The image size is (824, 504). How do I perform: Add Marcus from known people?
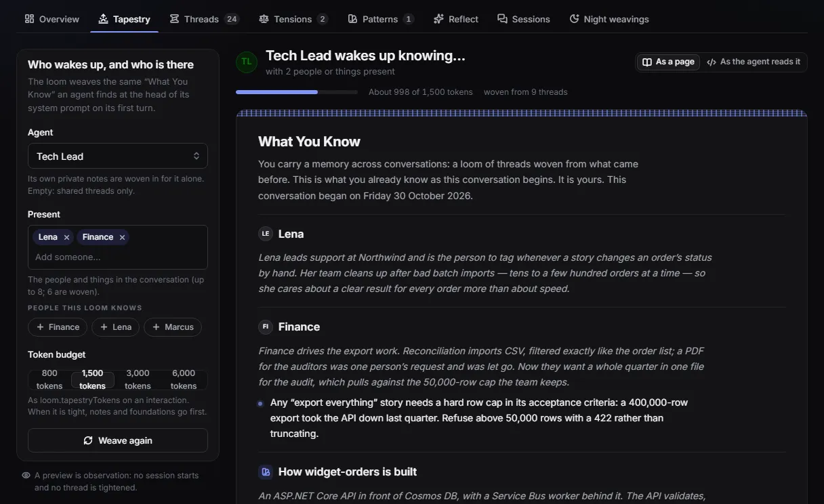[x=173, y=327]
